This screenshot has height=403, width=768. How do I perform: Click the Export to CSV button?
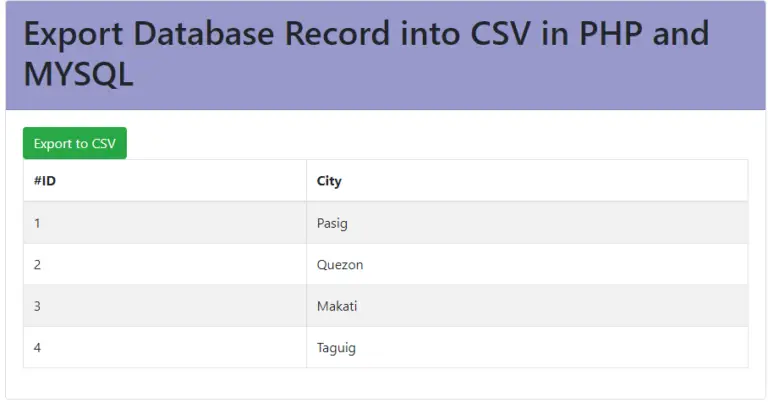click(x=74, y=143)
